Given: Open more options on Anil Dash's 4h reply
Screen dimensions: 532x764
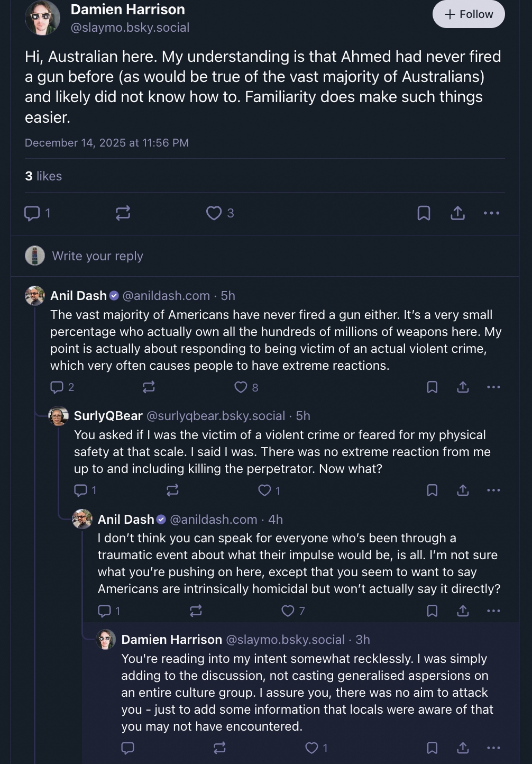Looking at the screenshot, I should point(493,611).
